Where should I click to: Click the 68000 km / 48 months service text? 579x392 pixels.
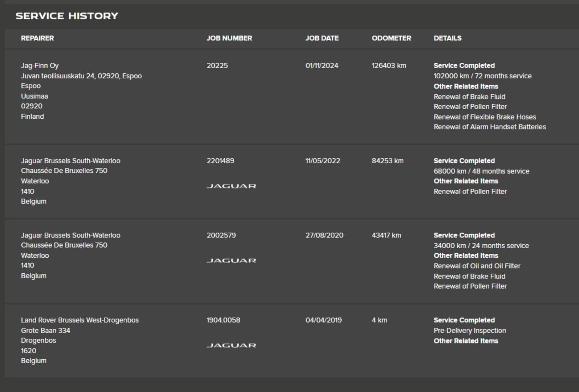coord(481,171)
